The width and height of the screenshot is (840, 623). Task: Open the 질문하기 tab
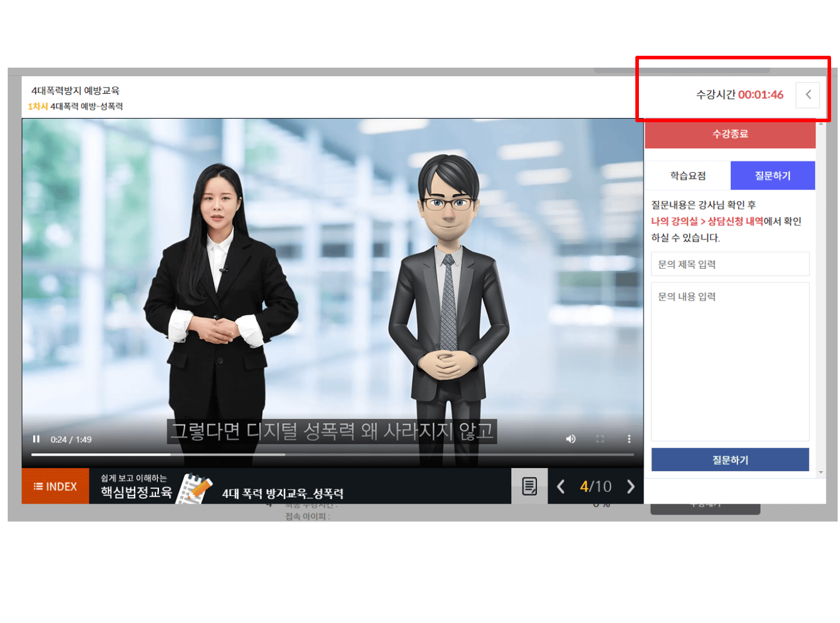(772, 176)
